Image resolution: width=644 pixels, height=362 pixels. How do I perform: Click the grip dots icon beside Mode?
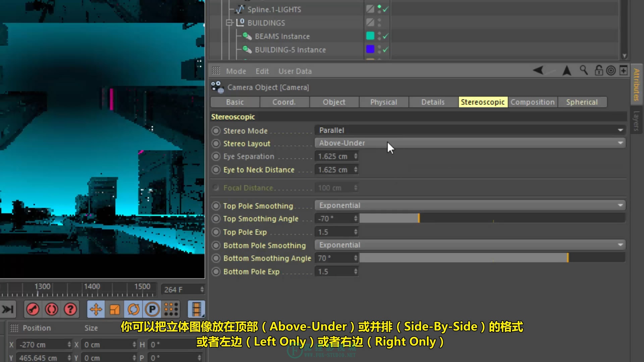(x=216, y=71)
